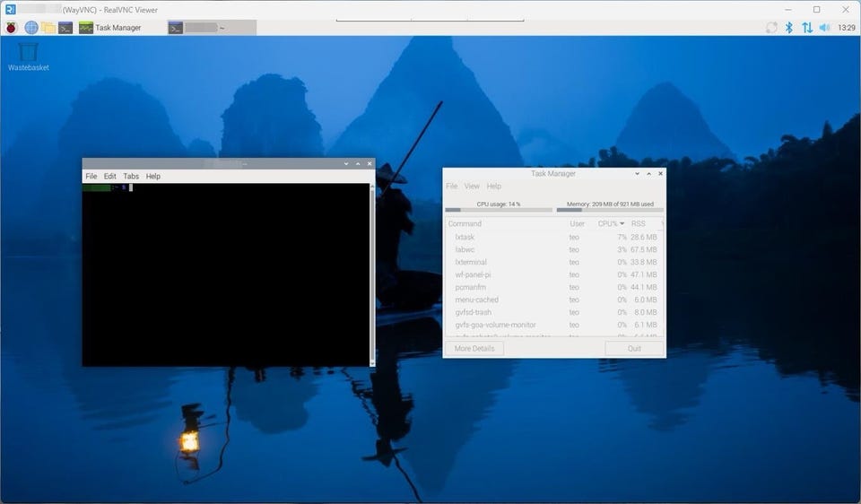This screenshot has width=861, height=504.
Task: Select the pcmanfm process row
Action: click(552, 287)
